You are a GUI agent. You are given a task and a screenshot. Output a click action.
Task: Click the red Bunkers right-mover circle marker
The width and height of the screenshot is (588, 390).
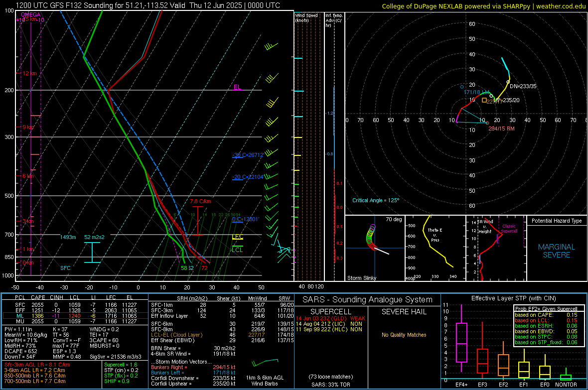point(487,123)
